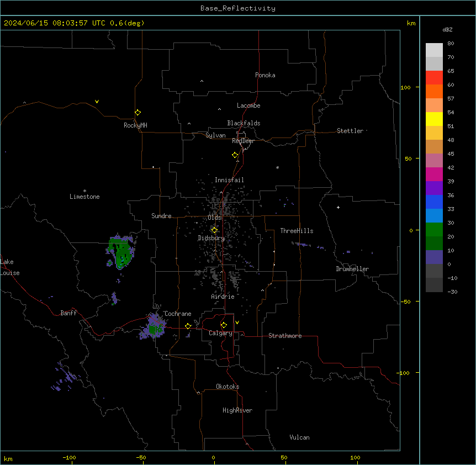
Task: Click the yellow V marker northwest of RockyMH
Action: click(97, 102)
